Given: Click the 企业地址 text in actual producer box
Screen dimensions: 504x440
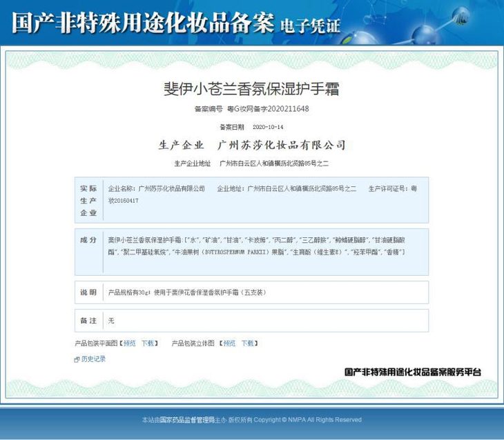Looking at the screenshot, I should coord(287,188).
